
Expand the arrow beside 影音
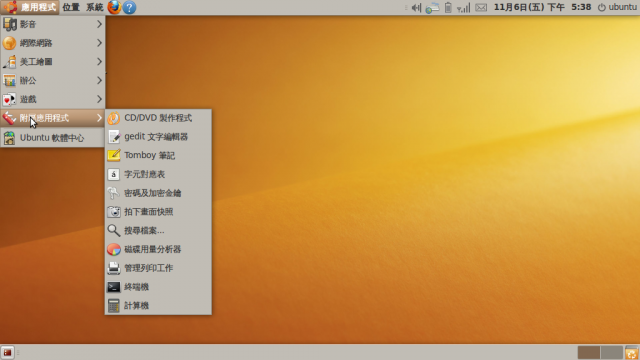(99, 24)
